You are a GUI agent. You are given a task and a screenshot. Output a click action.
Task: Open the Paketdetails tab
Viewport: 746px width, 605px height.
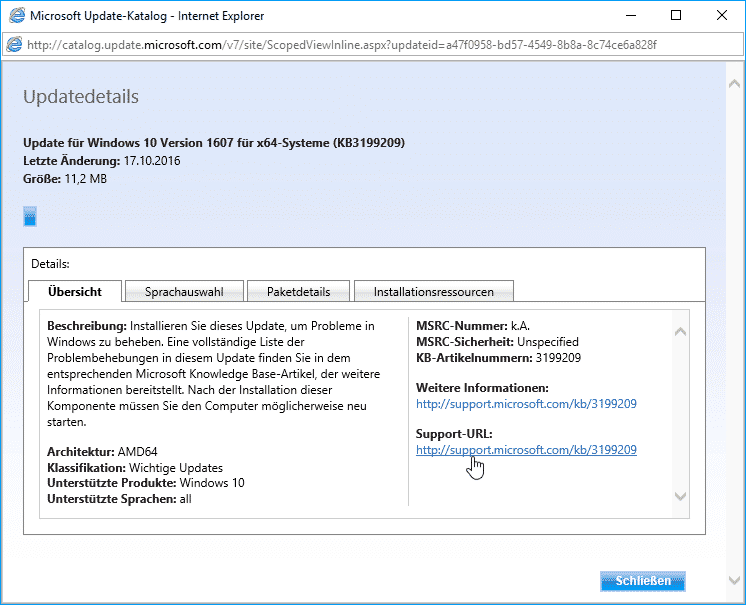pos(298,292)
